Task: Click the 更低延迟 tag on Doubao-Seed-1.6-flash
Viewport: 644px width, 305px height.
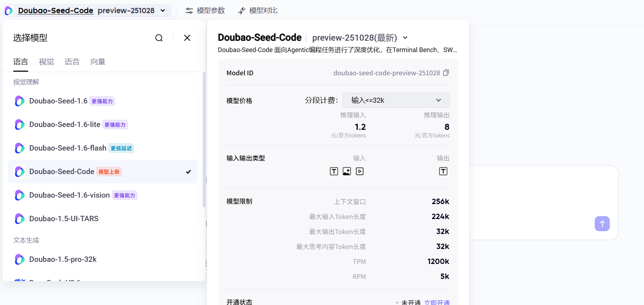Action: (x=121, y=148)
